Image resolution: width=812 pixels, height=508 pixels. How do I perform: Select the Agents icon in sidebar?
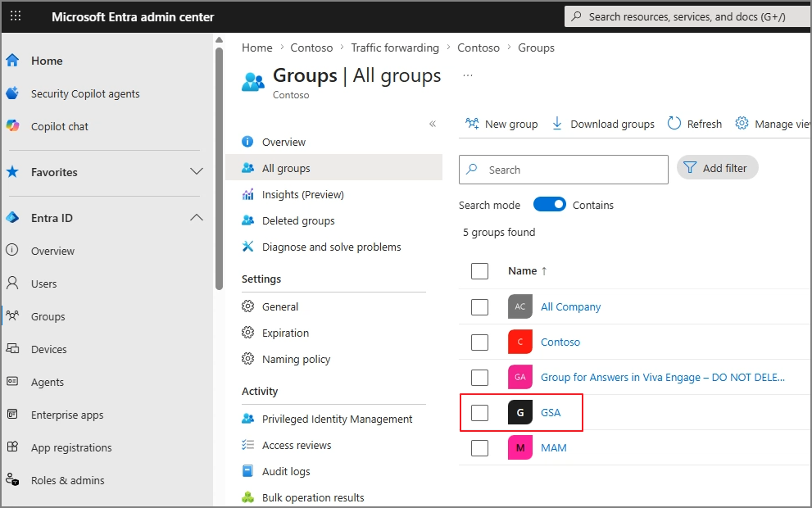pos(12,381)
